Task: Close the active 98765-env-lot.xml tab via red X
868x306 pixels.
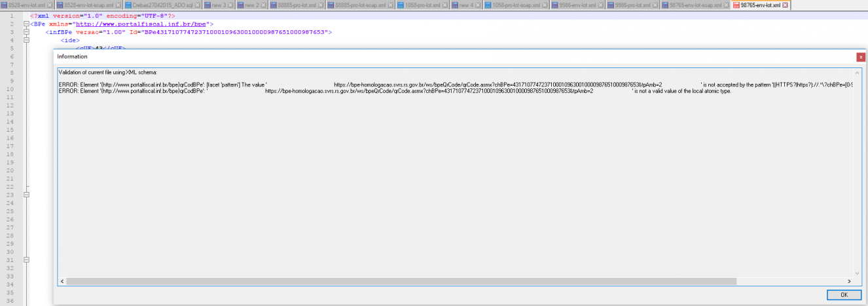Action: [786, 5]
